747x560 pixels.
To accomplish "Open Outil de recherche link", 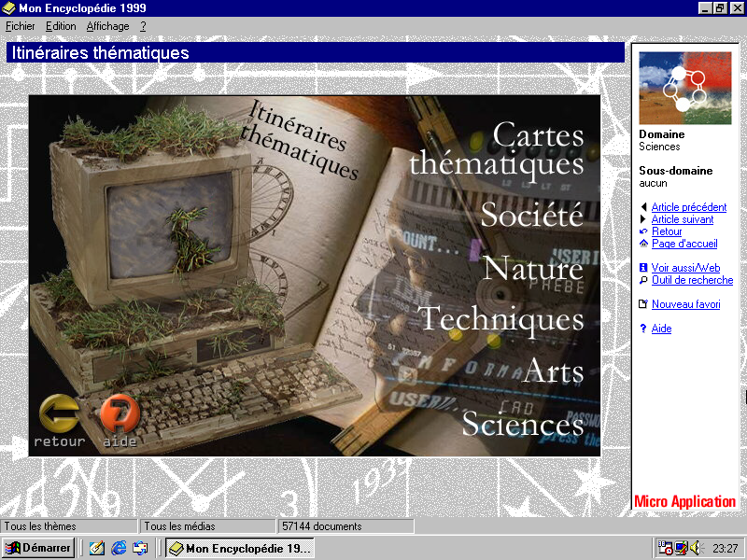I will 692,279.
